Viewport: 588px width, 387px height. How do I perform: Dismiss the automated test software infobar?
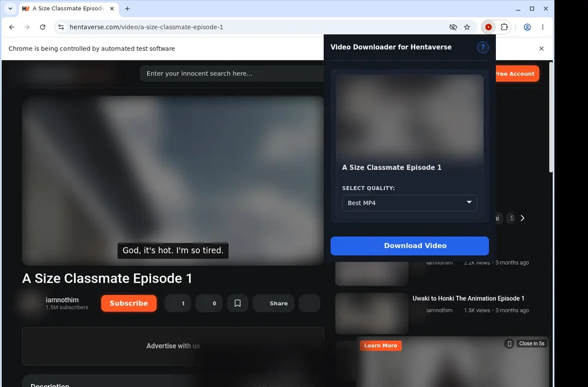click(541, 48)
